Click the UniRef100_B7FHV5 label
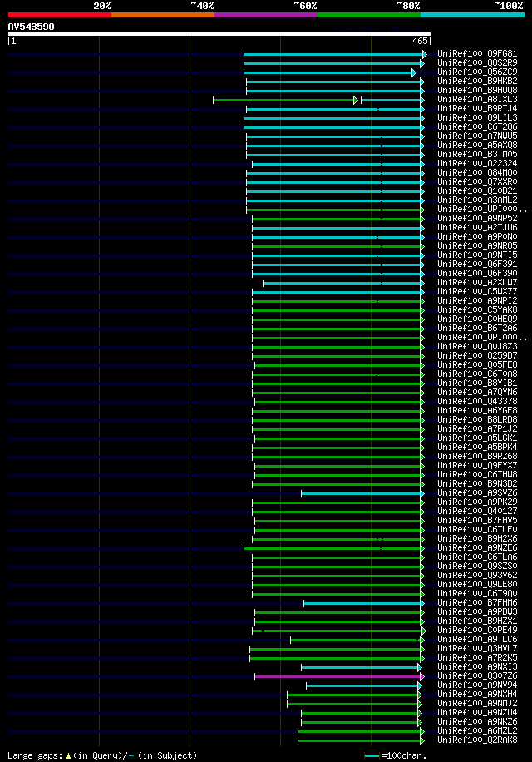 (x=477, y=521)
